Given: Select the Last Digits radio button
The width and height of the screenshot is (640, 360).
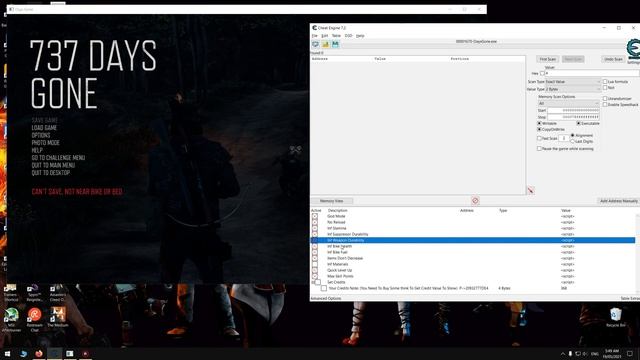Looking at the screenshot, I should coord(572,141).
